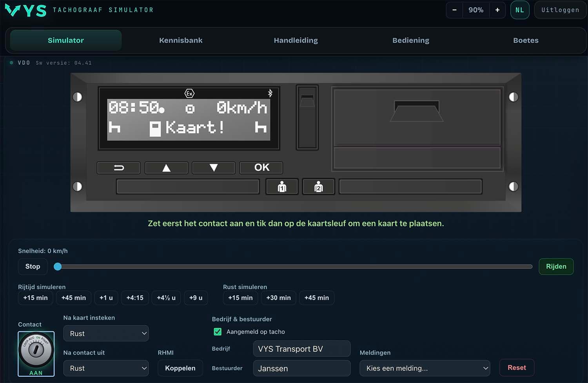Screen dimensions: 588x383
Task: Simulate +30 min rest
Action: tap(278, 298)
